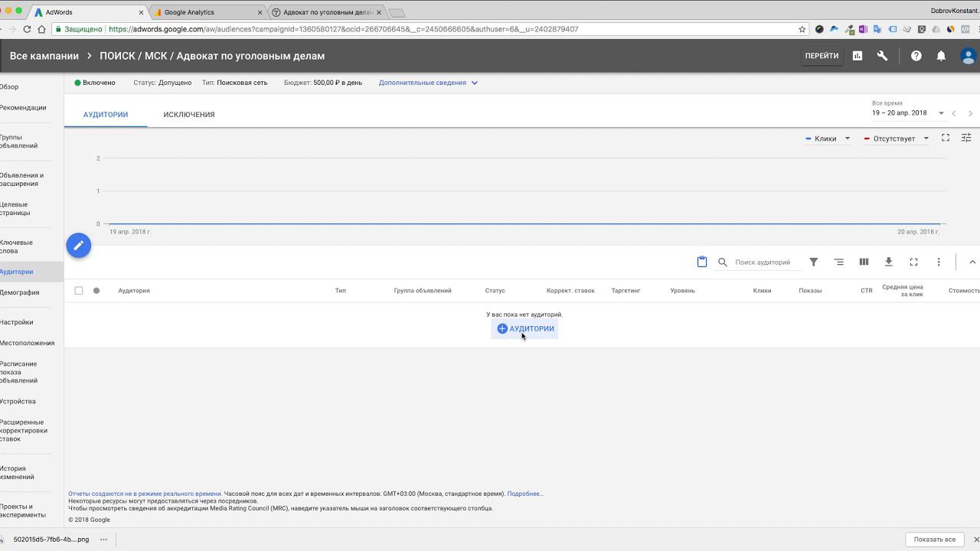This screenshot has width=980, height=551.
Task: Tick the select-all checkbox in table header
Action: click(x=78, y=291)
